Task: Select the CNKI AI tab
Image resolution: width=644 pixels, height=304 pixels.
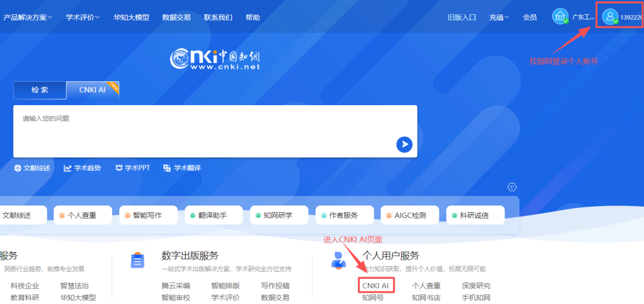Action: point(92,90)
